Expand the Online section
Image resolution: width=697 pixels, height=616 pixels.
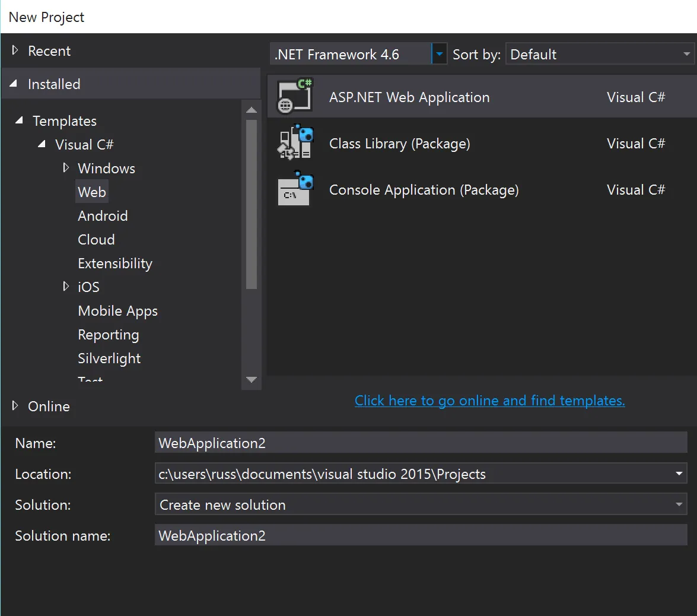coord(15,406)
